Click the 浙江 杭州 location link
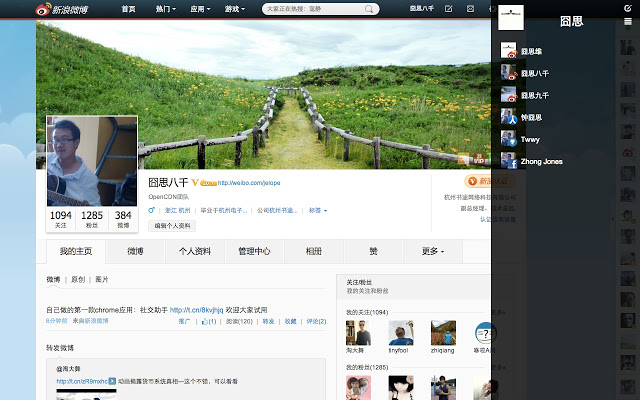The width and height of the screenshot is (640, 400). click(177, 210)
